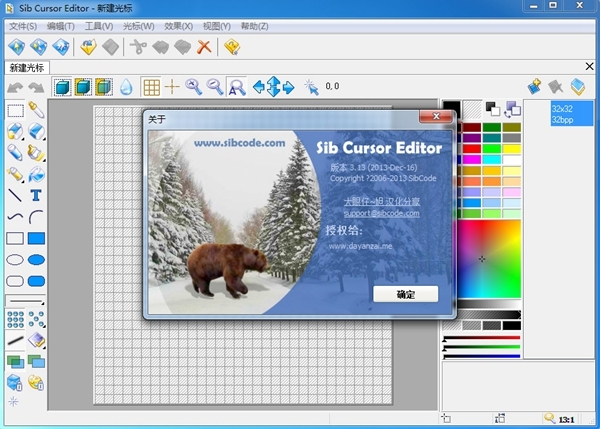600x429 pixels.
Task: Click the add new image format icon
Action: [534, 87]
